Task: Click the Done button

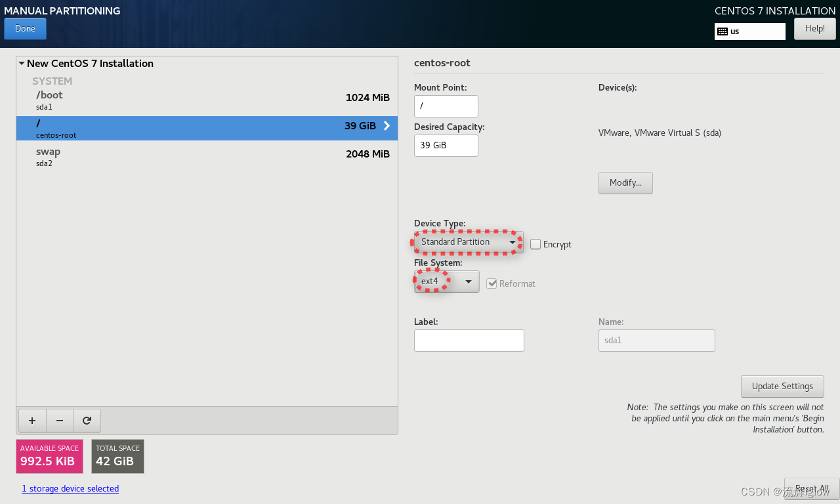Action: (x=25, y=29)
